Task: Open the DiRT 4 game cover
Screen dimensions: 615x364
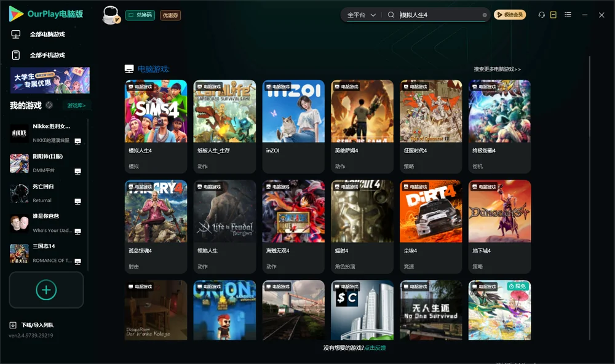Action: 431,212
